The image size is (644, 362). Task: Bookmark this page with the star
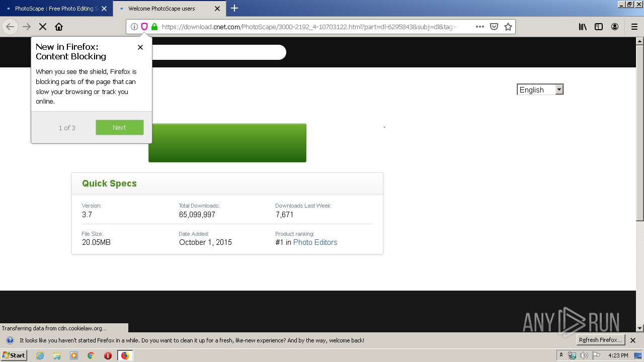[508, 27]
